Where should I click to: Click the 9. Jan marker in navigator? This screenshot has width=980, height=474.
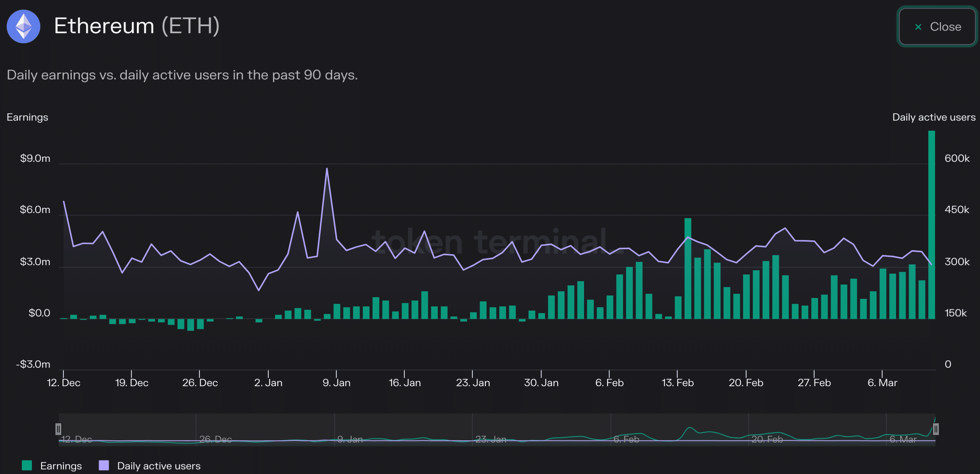pos(350,439)
